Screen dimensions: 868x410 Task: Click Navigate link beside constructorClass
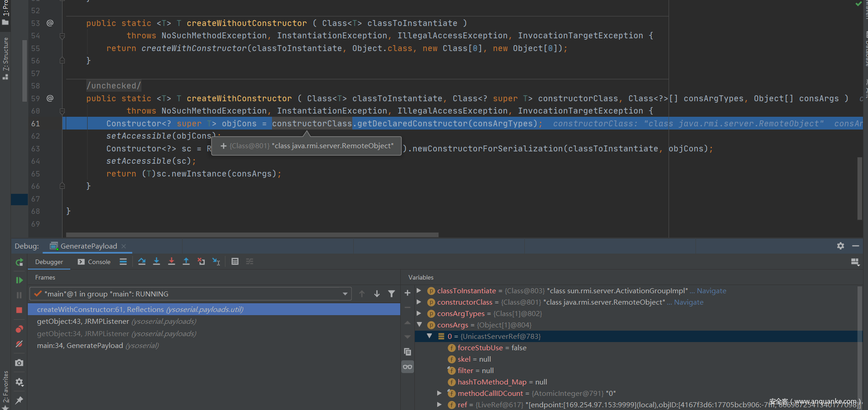689,302
